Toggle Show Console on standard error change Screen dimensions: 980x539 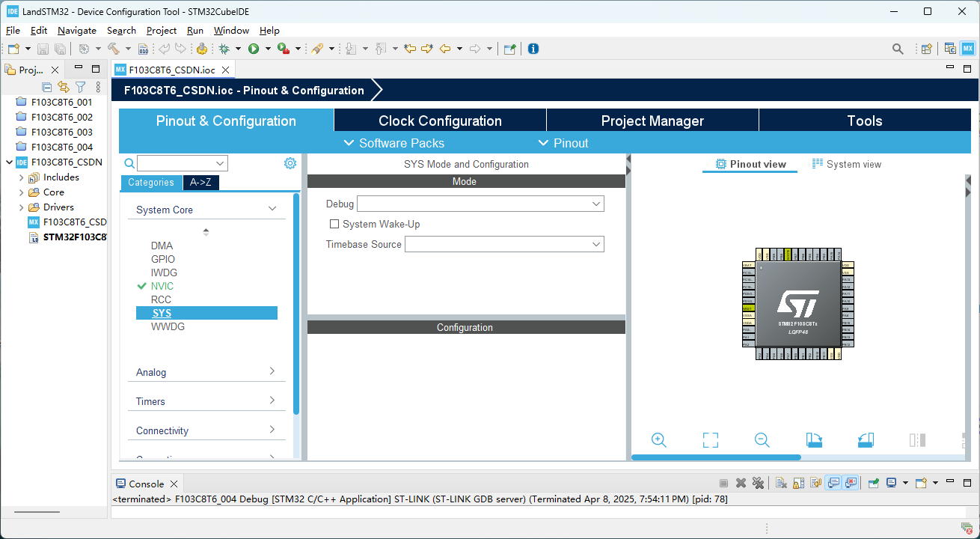tap(851, 483)
